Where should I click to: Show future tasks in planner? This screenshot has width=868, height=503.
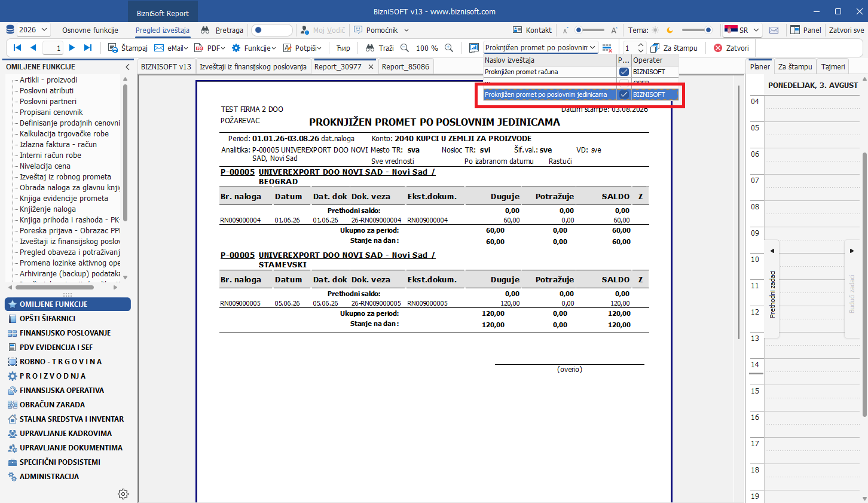pyautogui.click(x=852, y=289)
